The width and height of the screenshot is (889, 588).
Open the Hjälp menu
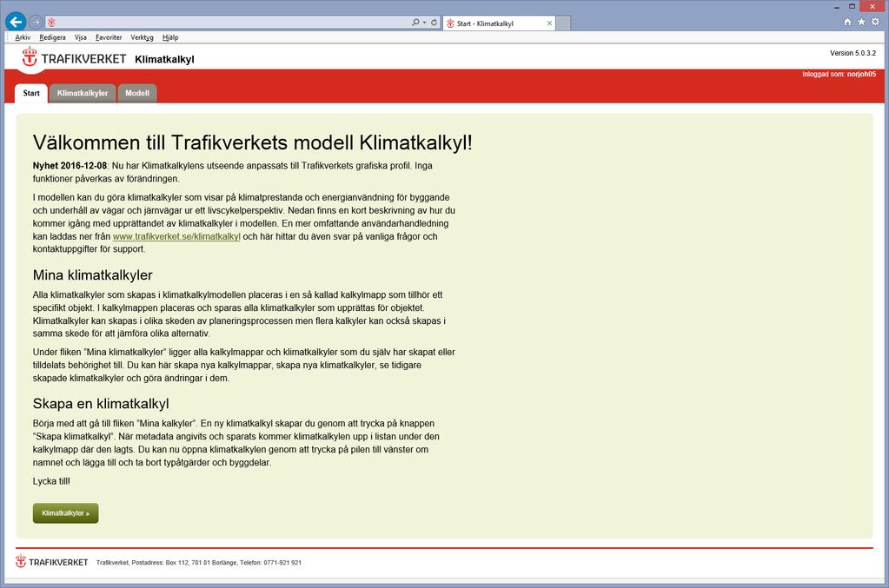[170, 37]
